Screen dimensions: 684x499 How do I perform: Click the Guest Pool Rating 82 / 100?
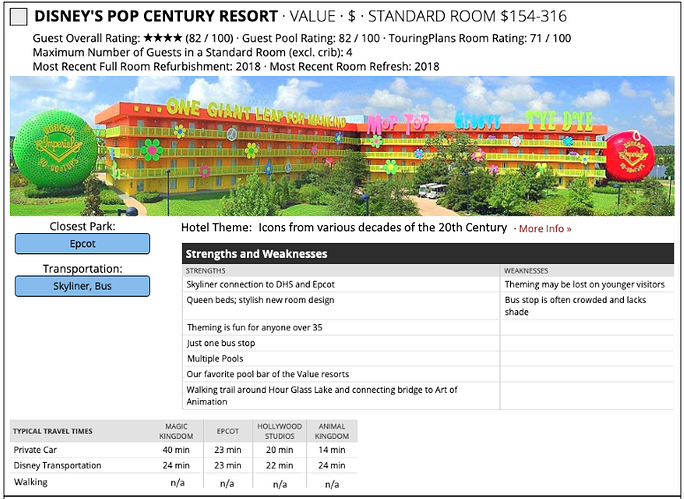point(311,38)
